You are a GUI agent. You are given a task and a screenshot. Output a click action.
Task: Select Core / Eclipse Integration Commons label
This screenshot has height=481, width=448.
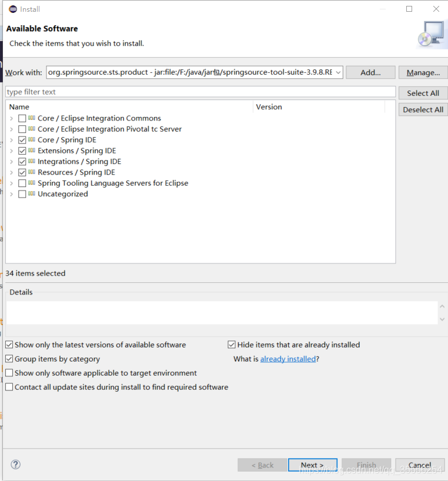click(x=99, y=118)
